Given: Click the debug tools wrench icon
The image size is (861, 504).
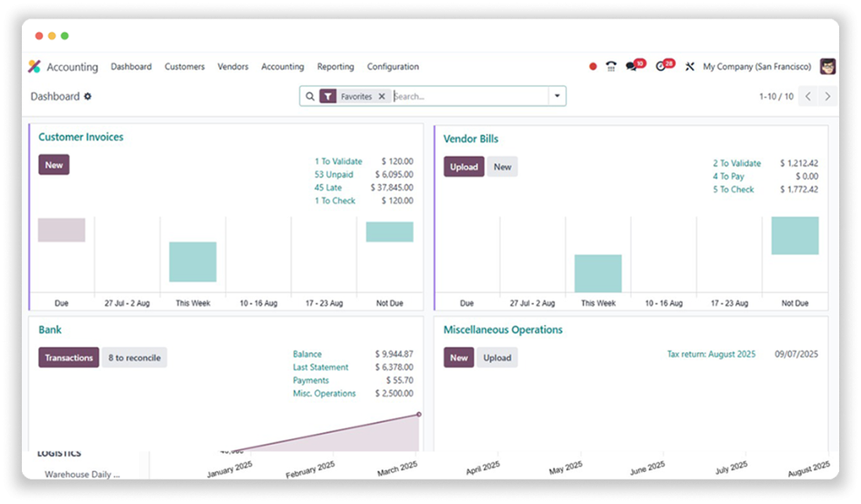Looking at the screenshot, I should pos(689,66).
